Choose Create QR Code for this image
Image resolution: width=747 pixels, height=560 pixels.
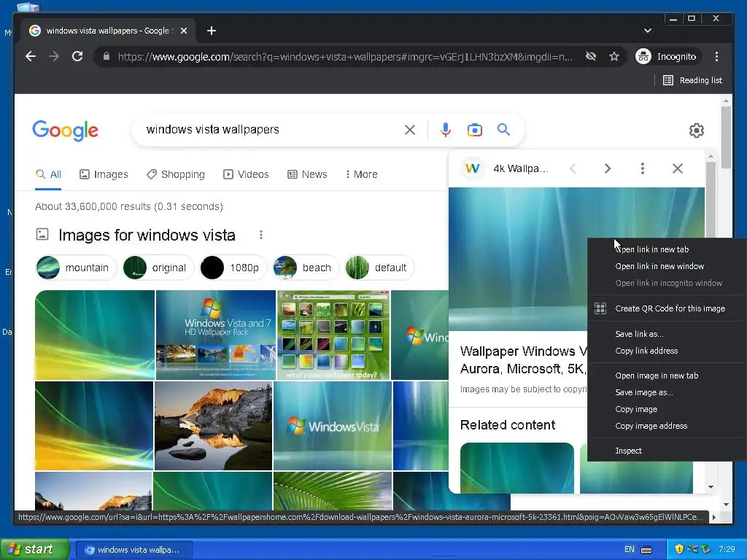point(667,308)
